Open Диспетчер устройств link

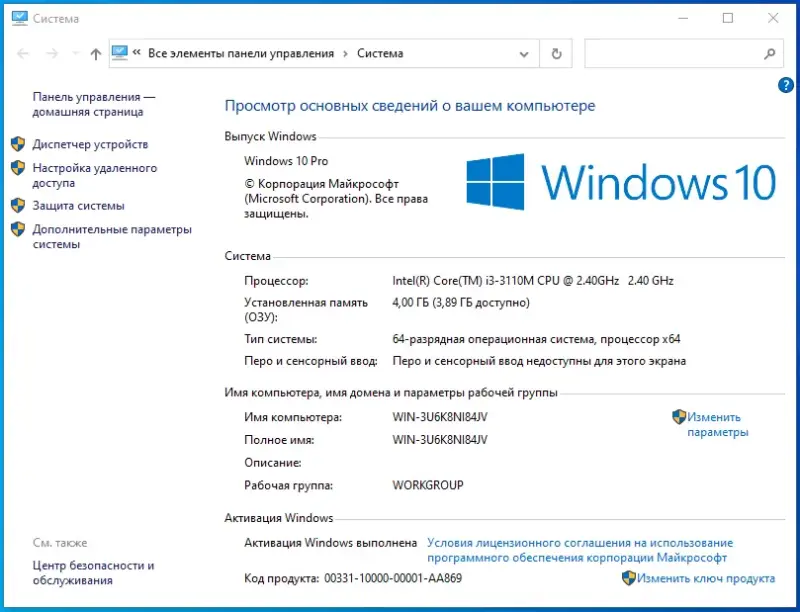[x=90, y=144]
